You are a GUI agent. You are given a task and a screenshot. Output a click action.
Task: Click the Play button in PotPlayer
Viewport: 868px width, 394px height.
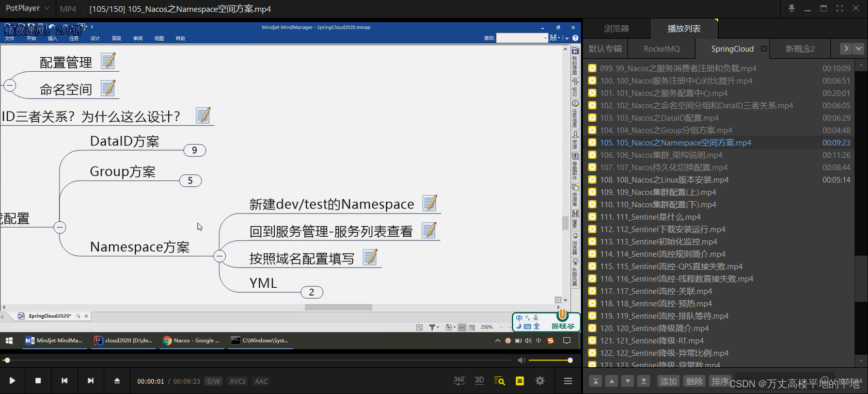point(12,381)
